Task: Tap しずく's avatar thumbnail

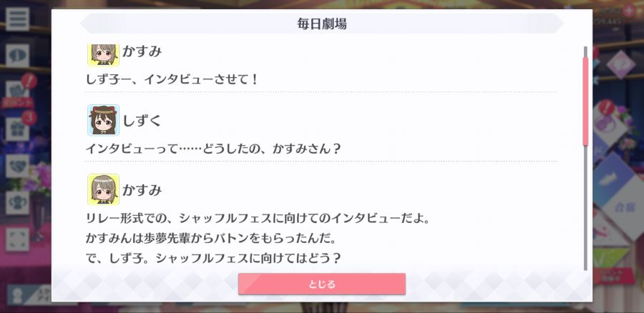Action: [104, 120]
